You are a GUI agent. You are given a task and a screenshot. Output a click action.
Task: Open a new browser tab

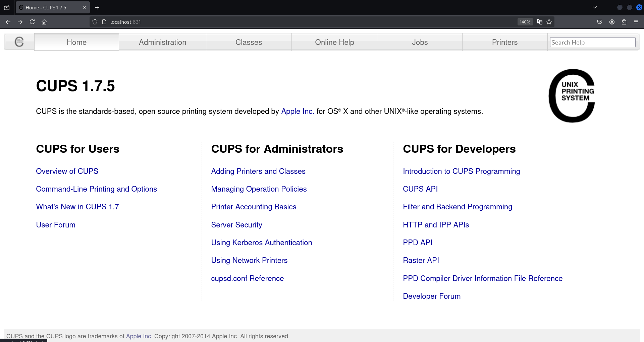click(x=97, y=7)
